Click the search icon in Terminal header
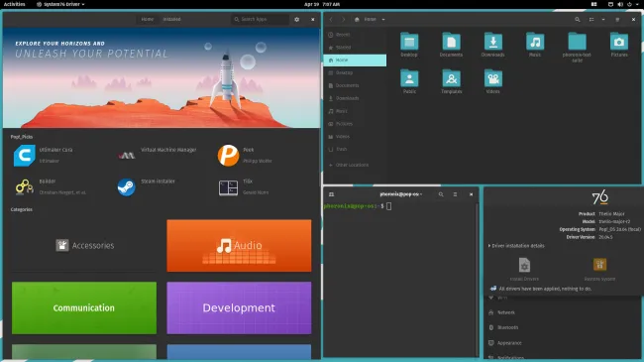The height and width of the screenshot is (362, 644). tap(441, 194)
